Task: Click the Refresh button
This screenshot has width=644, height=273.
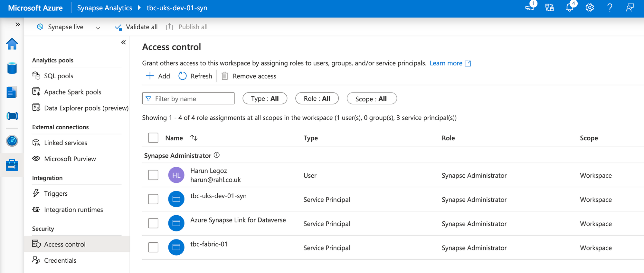Action: tap(195, 76)
